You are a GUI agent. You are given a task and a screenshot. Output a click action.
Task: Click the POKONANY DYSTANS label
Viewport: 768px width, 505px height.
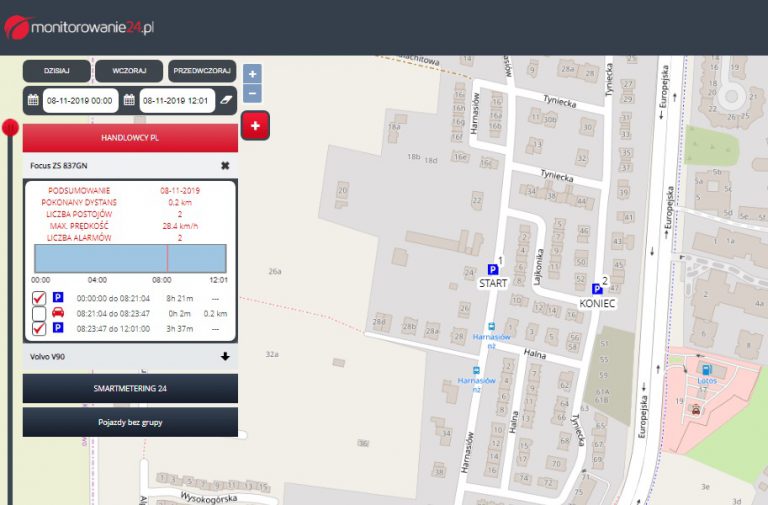point(79,202)
